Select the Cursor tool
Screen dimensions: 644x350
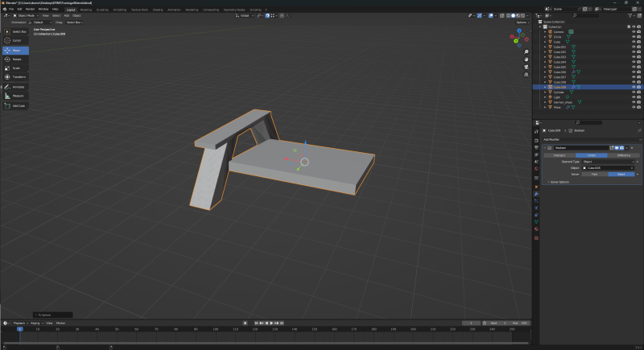pyautogui.click(x=15, y=40)
